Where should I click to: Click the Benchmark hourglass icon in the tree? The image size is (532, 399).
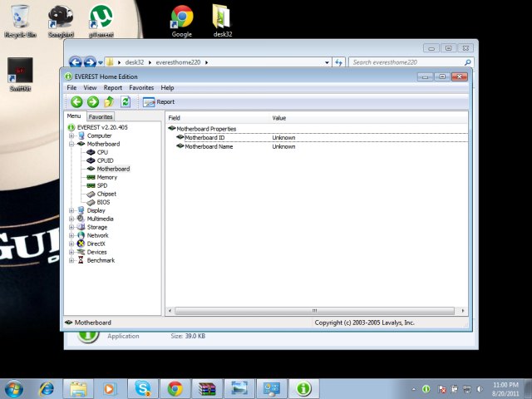click(81, 260)
